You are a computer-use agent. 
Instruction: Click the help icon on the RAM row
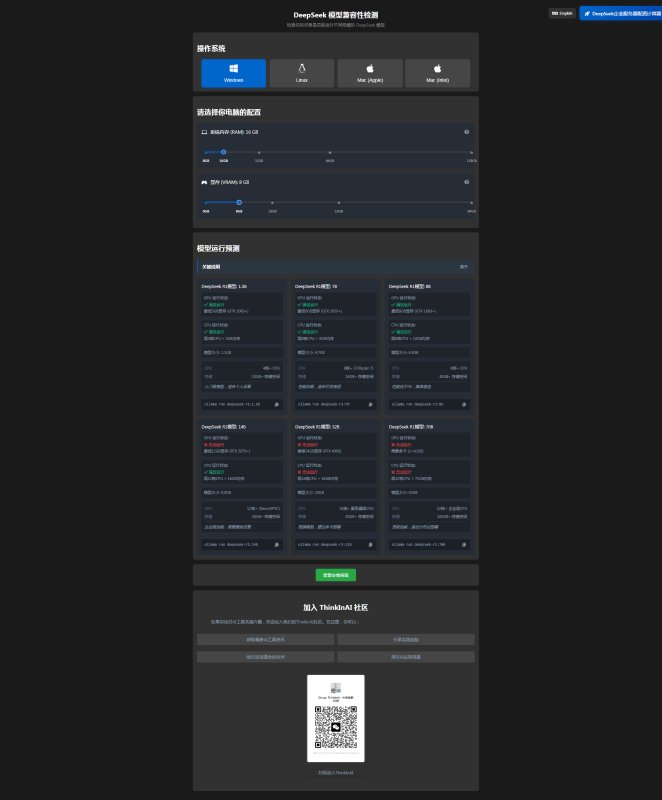point(466,132)
